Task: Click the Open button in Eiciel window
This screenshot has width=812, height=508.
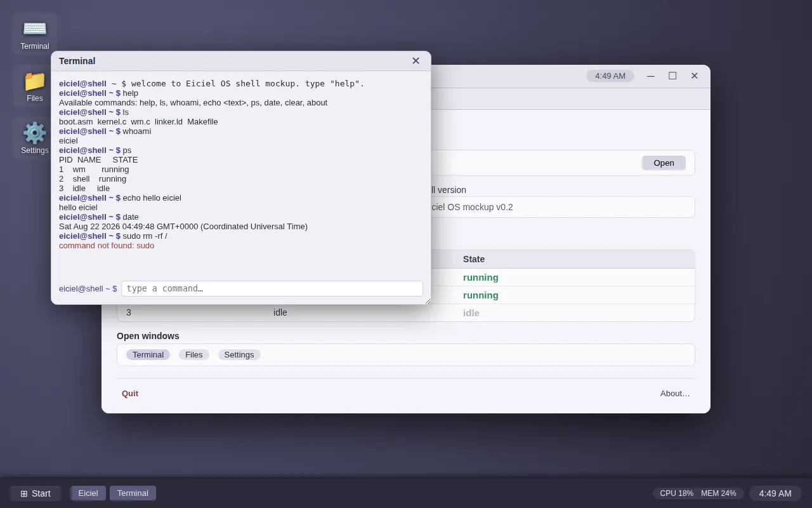Action: coord(664,163)
